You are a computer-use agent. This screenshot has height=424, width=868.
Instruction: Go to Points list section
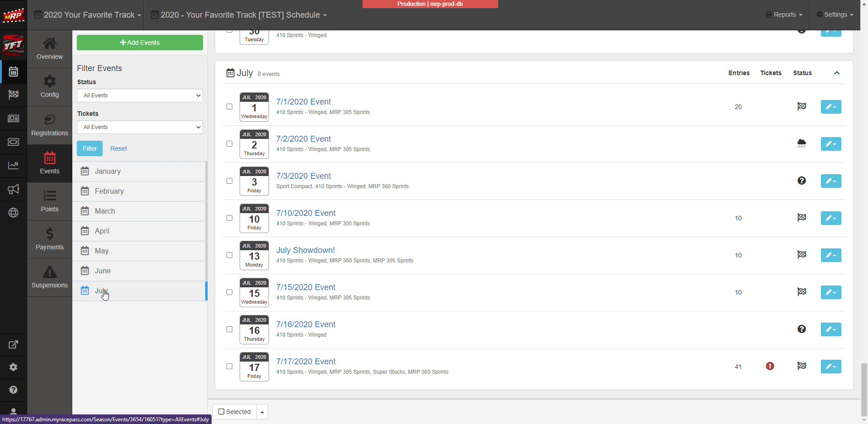[50, 201]
